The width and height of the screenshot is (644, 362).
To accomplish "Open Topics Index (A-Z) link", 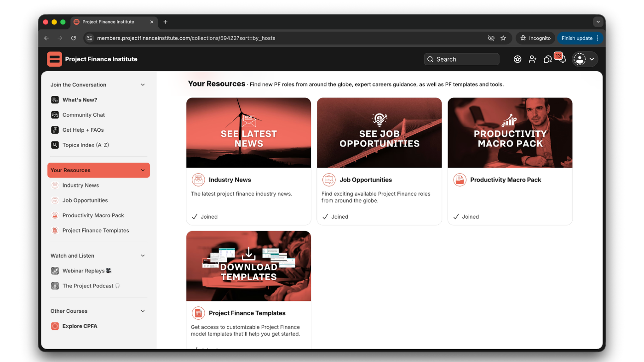I will (x=86, y=145).
